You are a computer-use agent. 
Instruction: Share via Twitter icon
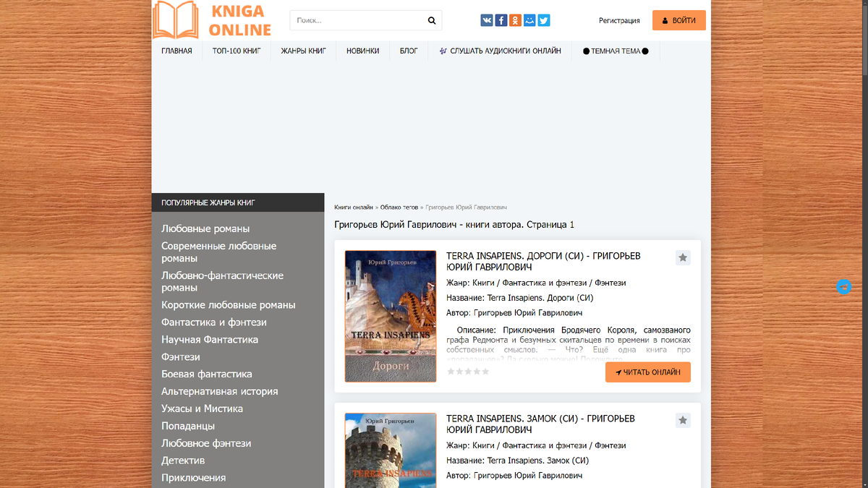pos(544,20)
